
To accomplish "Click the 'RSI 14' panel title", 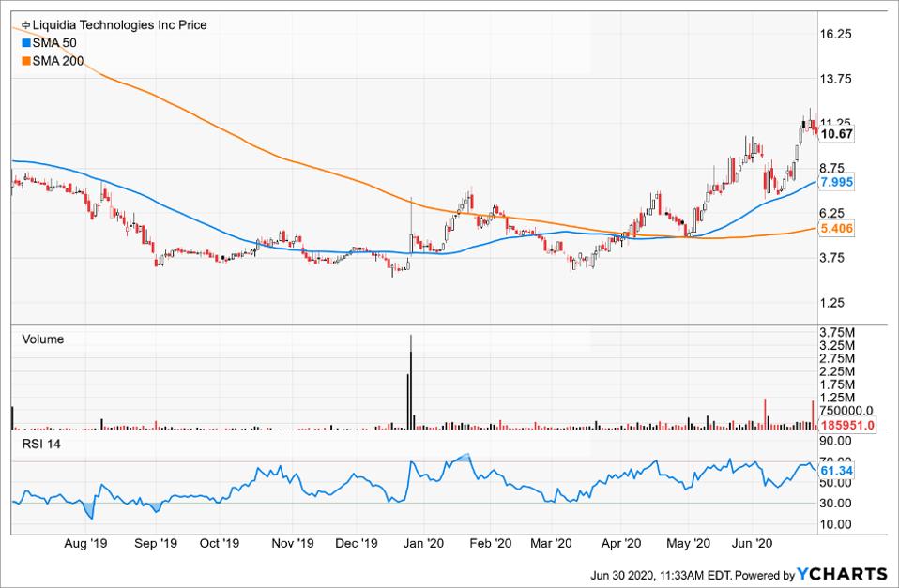I will pos(40,445).
